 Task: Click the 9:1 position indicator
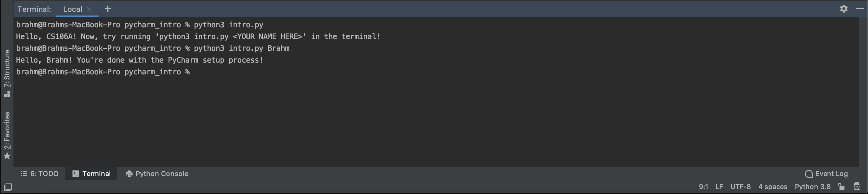[x=704, y=186]
